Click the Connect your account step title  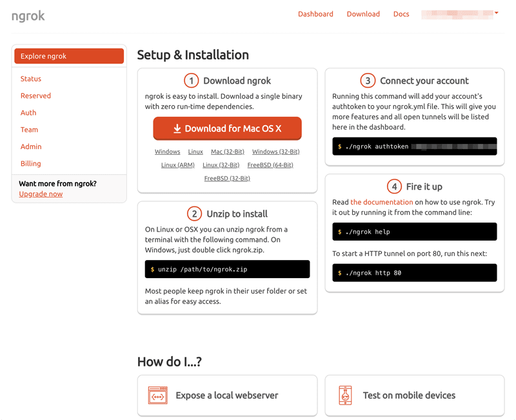point(424,81)
